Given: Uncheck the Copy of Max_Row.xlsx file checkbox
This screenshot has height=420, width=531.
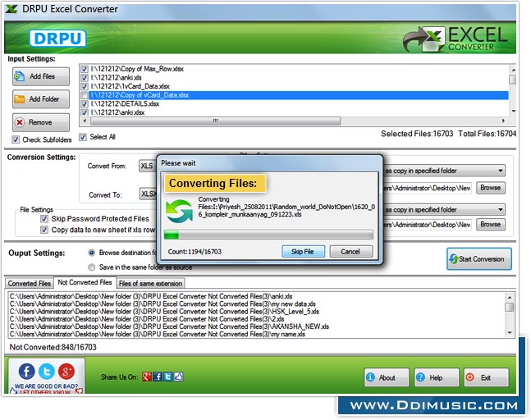Looking at the screenshot, I should 85,69.
